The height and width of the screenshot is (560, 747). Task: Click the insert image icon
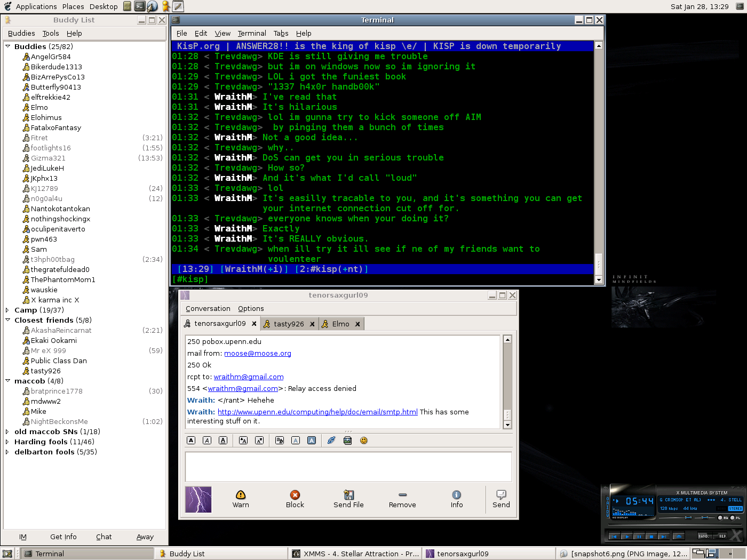click(x=348, y=441)
